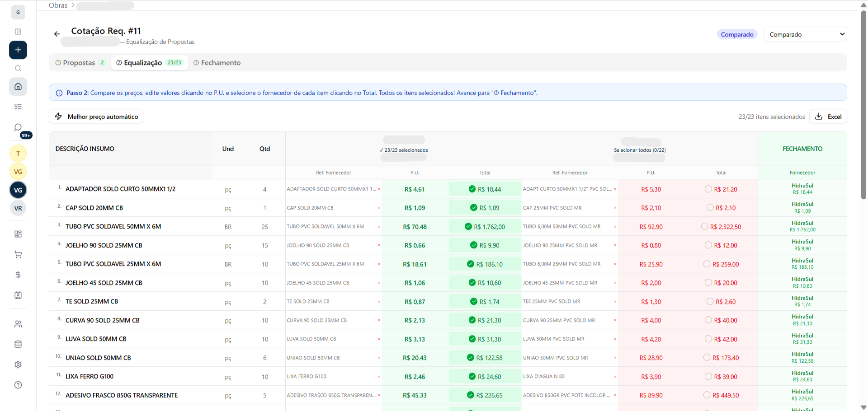This screenshot has height=411, width=868.
Task: Choose the R$ 173,40 total for UNIAO item
Action: click(707, 358)
